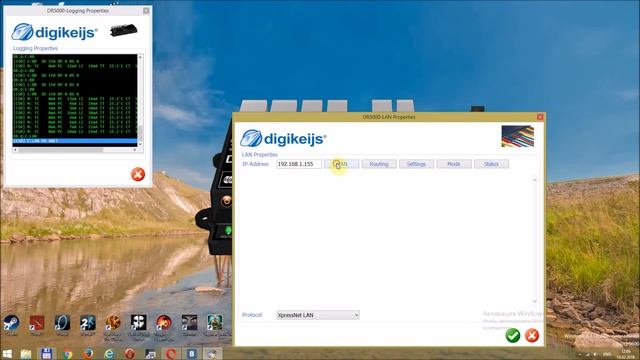
Task: Open File Explorer from the taskbar
Action: 26,353
